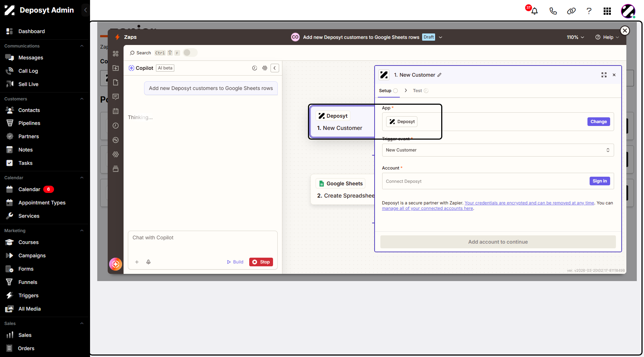
Task: Click the microphone icon in Copilot chat
Action: (148, 262)
